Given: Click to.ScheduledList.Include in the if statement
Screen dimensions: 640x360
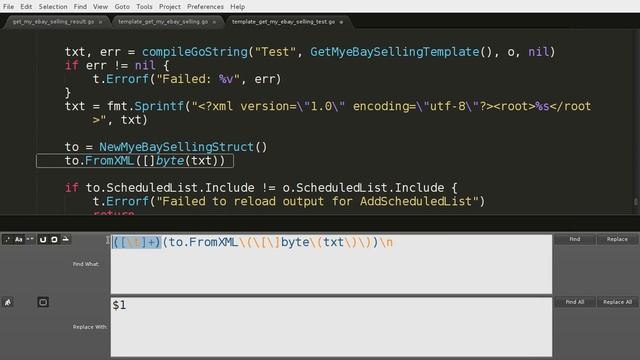Looking at the screenshot, I should pyautogui.click(x=169, y=188).
